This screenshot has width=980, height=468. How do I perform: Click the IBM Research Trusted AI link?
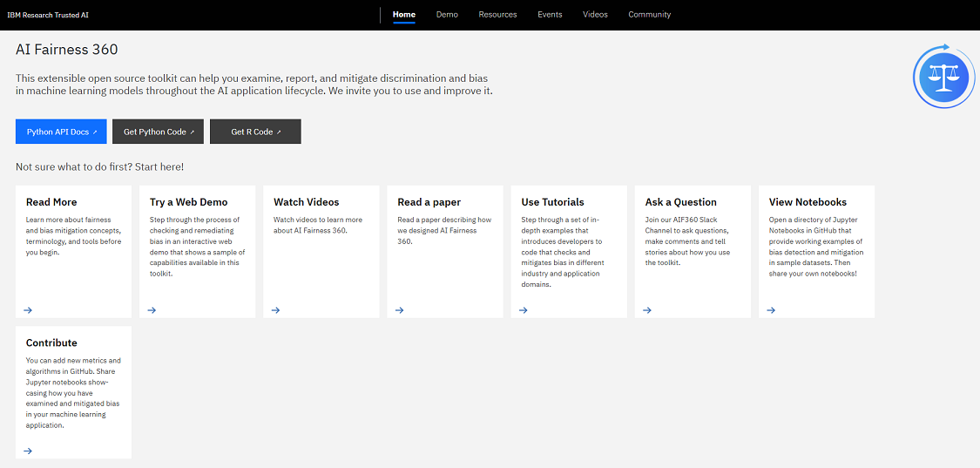coord(48,15)
